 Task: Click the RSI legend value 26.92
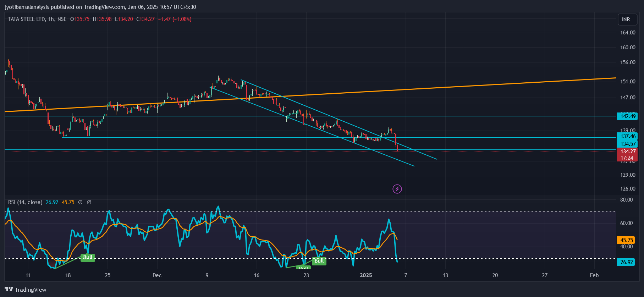(x=52, y=202)
